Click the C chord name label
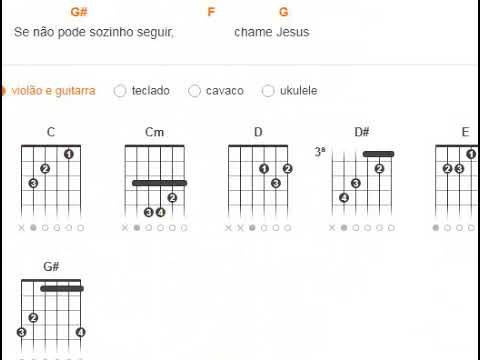The width and height of the screenshot is (480, 360). coord(51,132)
